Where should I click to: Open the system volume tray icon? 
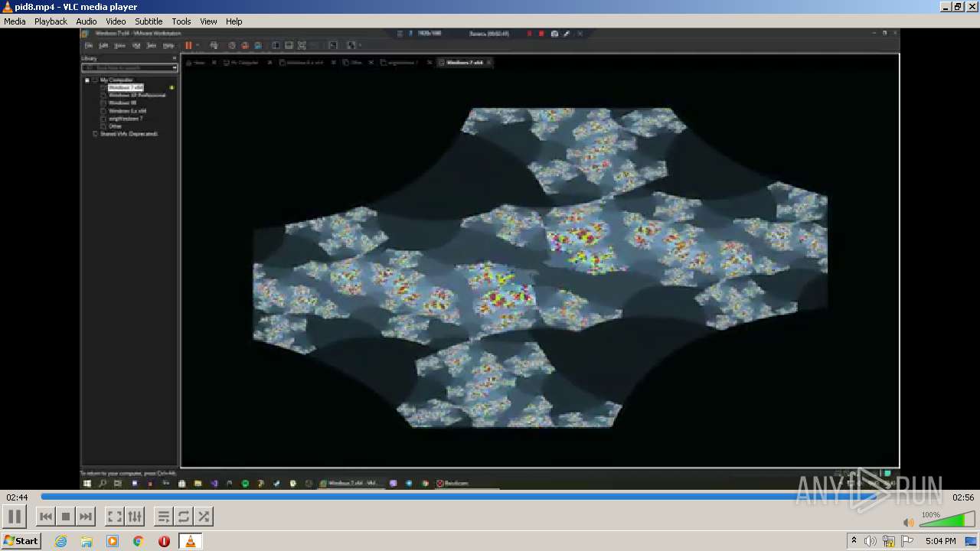tap(871, 541)
